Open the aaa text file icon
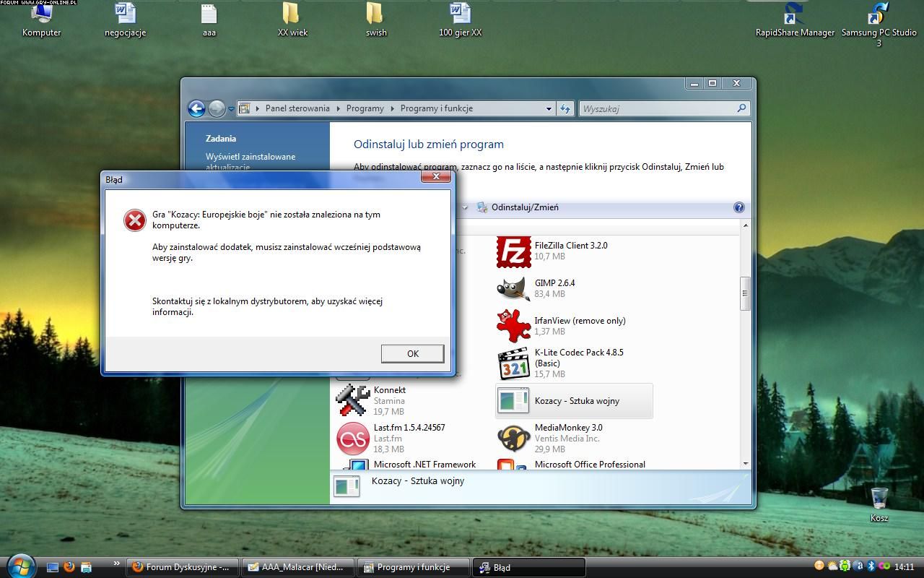Image resolution: width=924 pixels, height=578 pixels. [x=209, y=20]
